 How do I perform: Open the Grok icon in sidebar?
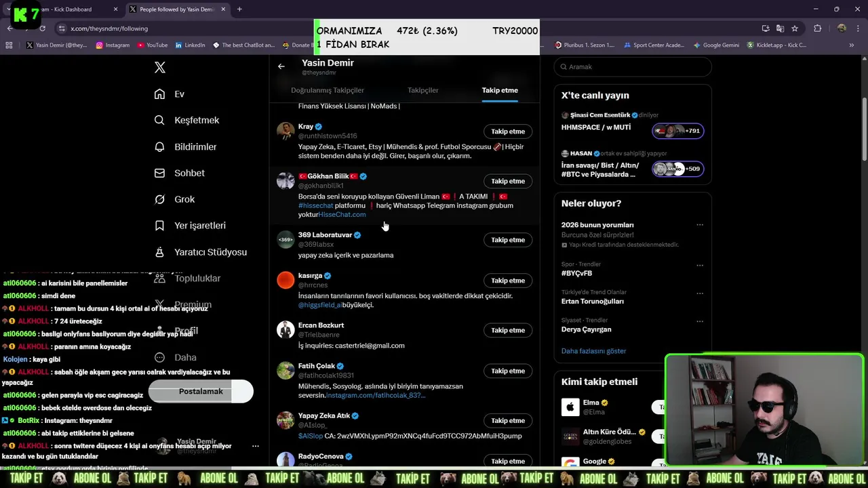click(x=159, y=199)
